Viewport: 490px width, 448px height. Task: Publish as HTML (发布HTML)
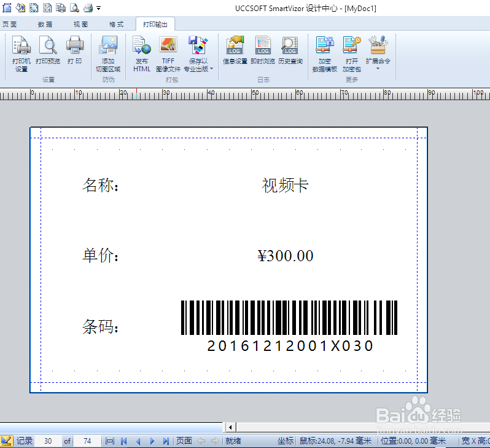click(x=142, y=53)
